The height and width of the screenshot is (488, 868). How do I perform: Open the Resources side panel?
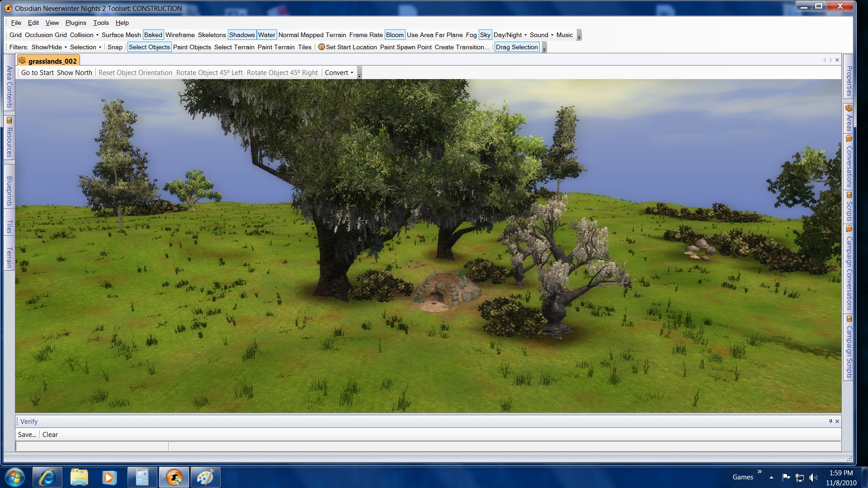tap(9, 138)
